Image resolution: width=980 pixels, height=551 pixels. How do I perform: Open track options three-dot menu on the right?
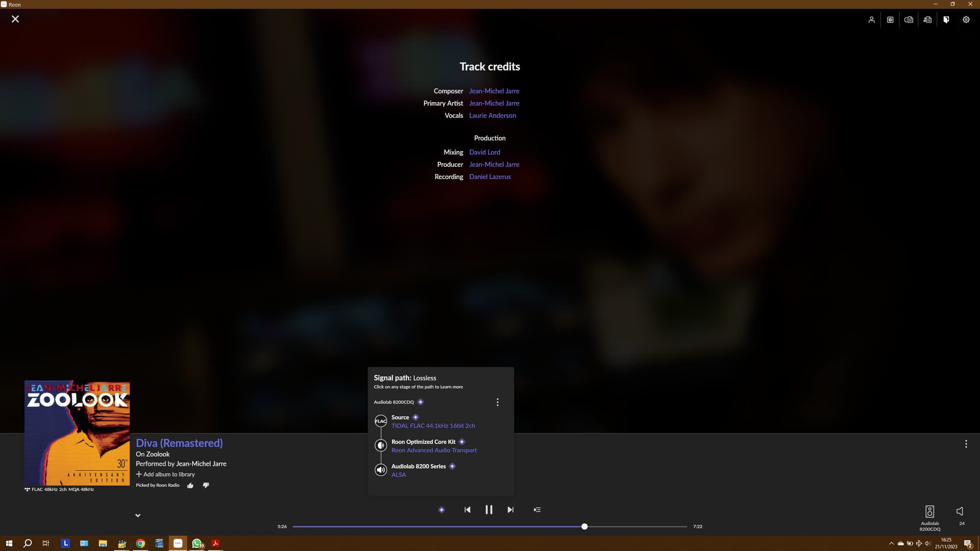(966, 444)
